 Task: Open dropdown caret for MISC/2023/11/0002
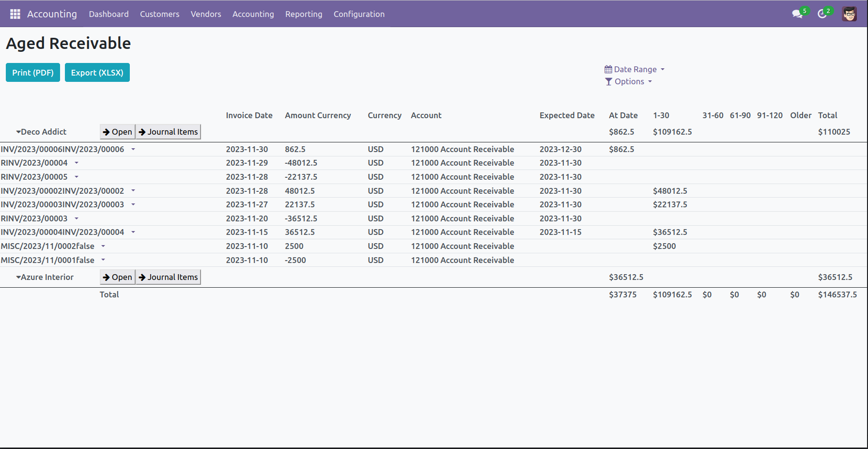click(x=103, y=247)
